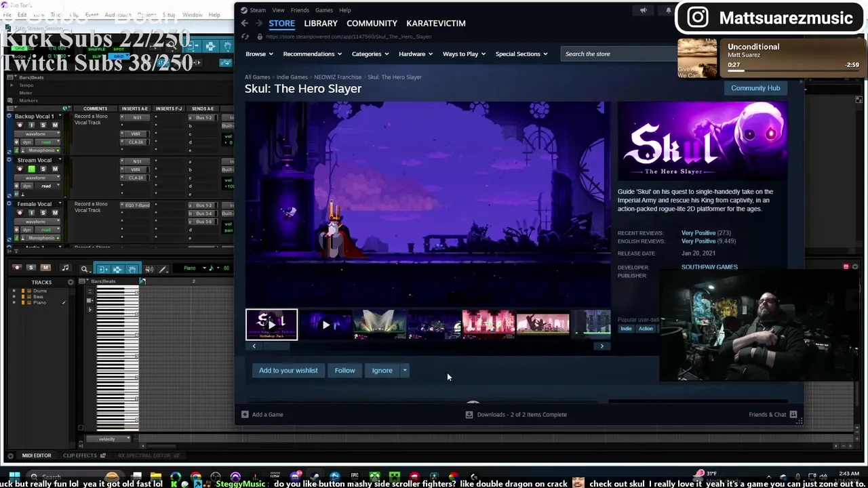The height and width of the screenshot is (488, 868).
Task: Mute the Female Vocal track
Action: tap(55, 213)
